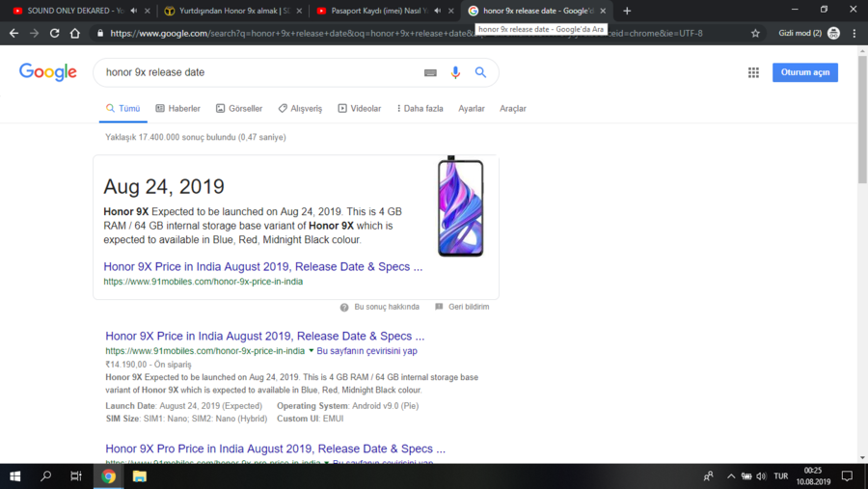This screenshot has width=868, height=489.
Task: Click the browser forward arrow
Action: click(35, 33)
